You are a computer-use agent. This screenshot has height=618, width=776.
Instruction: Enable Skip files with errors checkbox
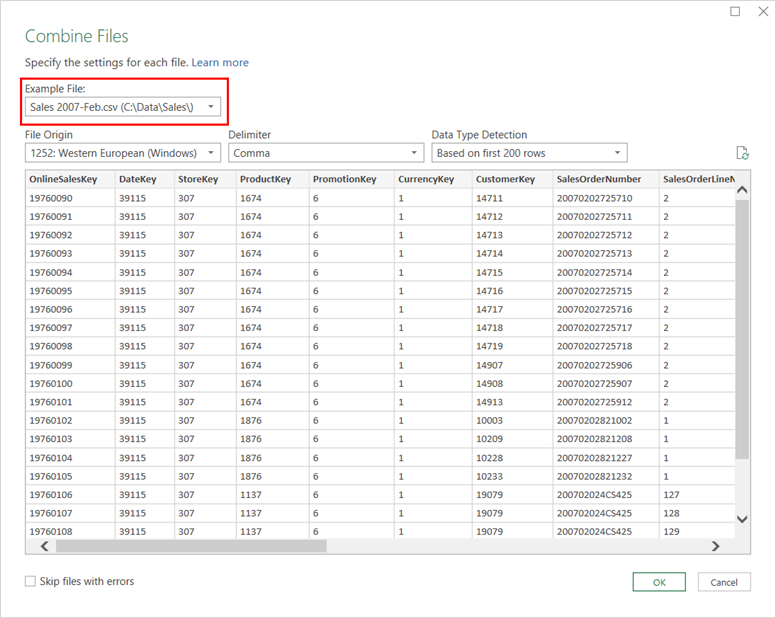tap(30, 581)
